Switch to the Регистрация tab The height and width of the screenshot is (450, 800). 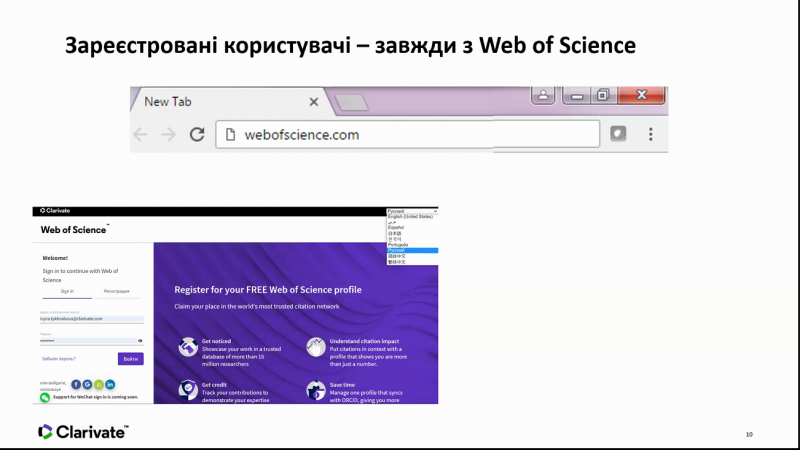[117, 291]
